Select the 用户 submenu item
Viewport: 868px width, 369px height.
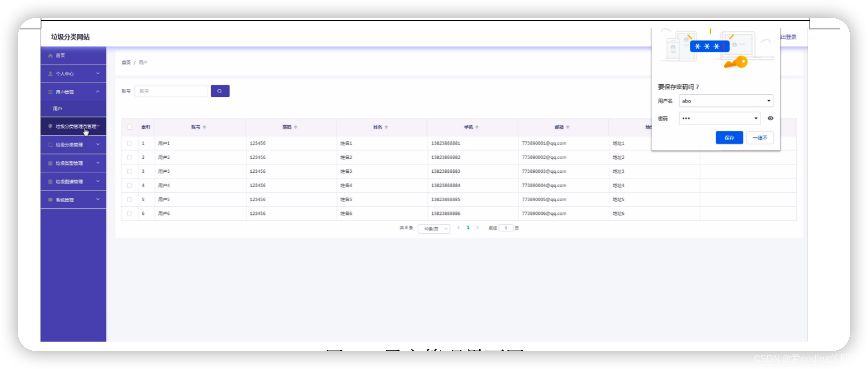(73, 108)
